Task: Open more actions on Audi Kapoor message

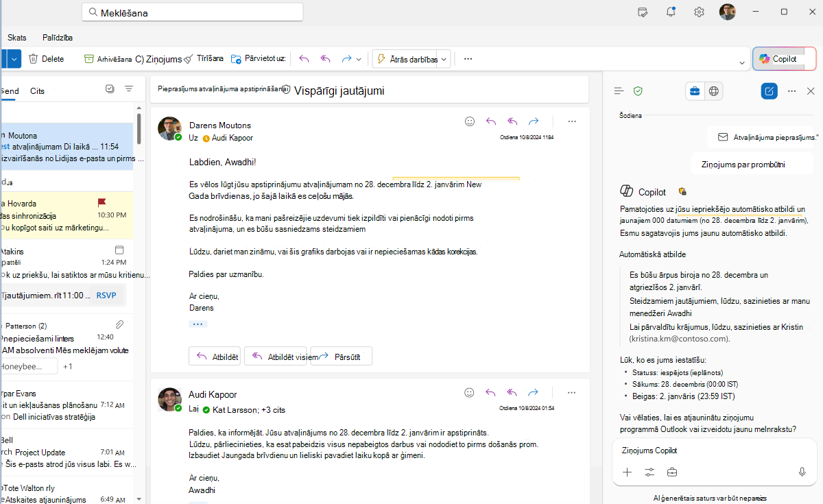Action: [572, 393]
